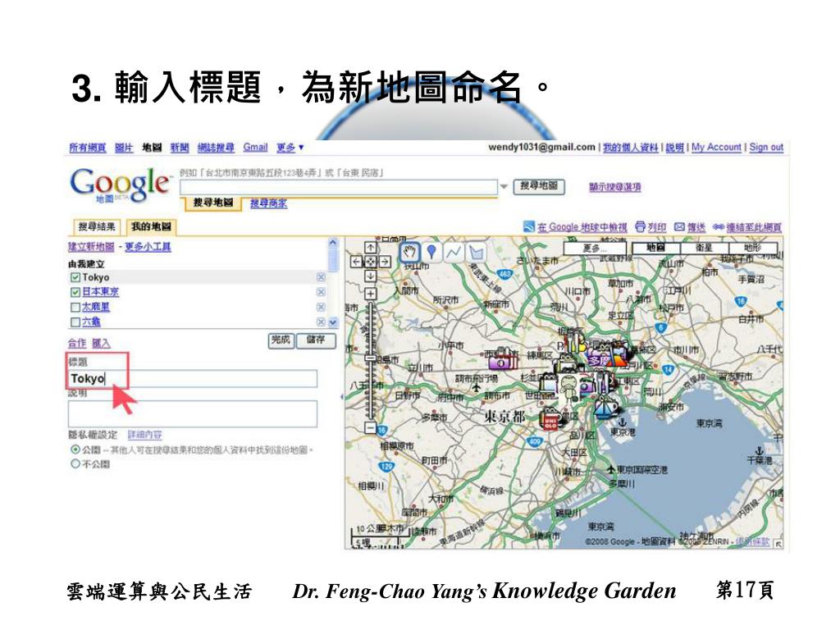
Task: Select the 搜尋地圖 search tab
Action: [213, 203]
